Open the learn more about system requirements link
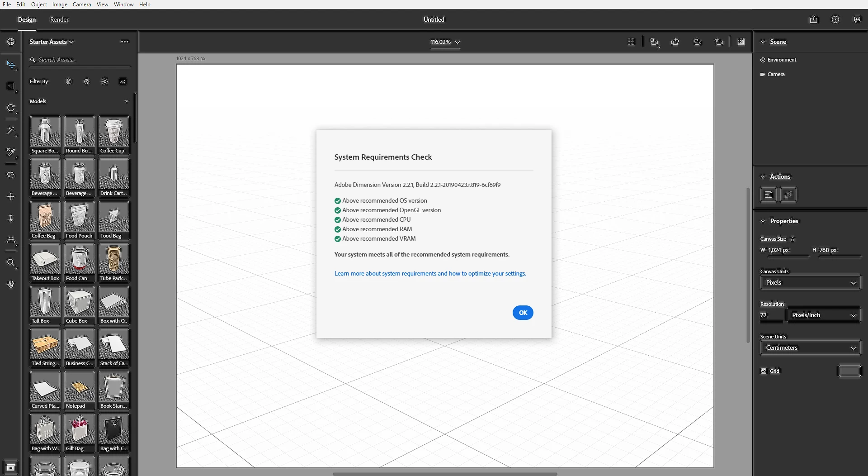The image size is (868, 476). [x=430, y=273]
